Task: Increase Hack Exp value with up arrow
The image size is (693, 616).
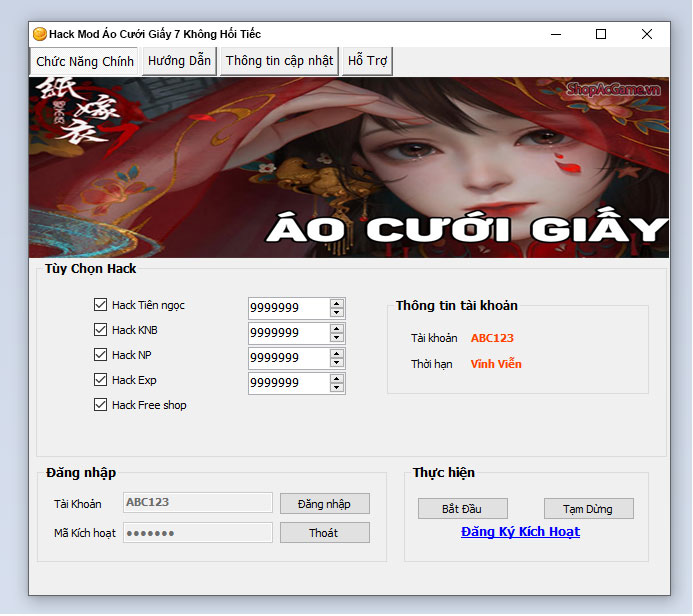Action: coord(337,378)
